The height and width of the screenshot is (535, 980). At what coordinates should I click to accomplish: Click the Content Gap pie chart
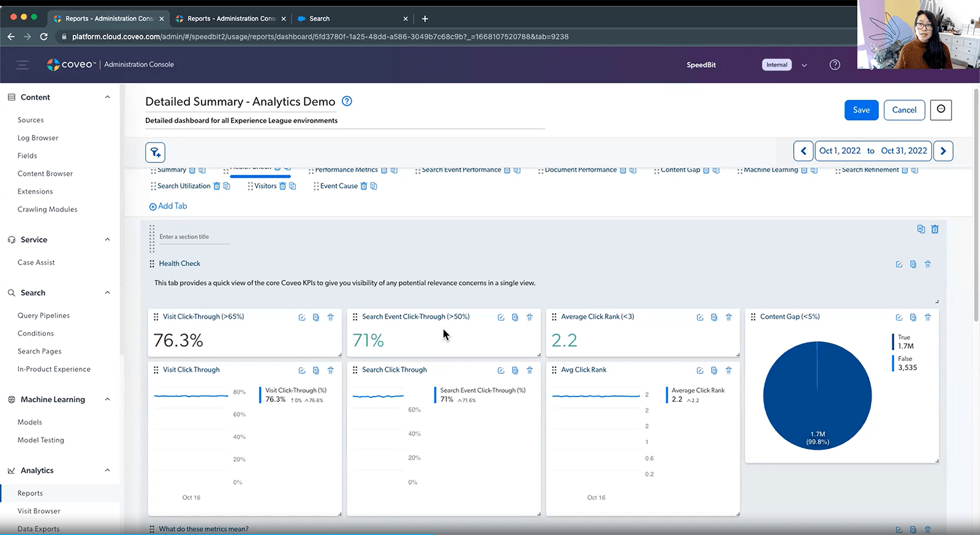point(817,395)
